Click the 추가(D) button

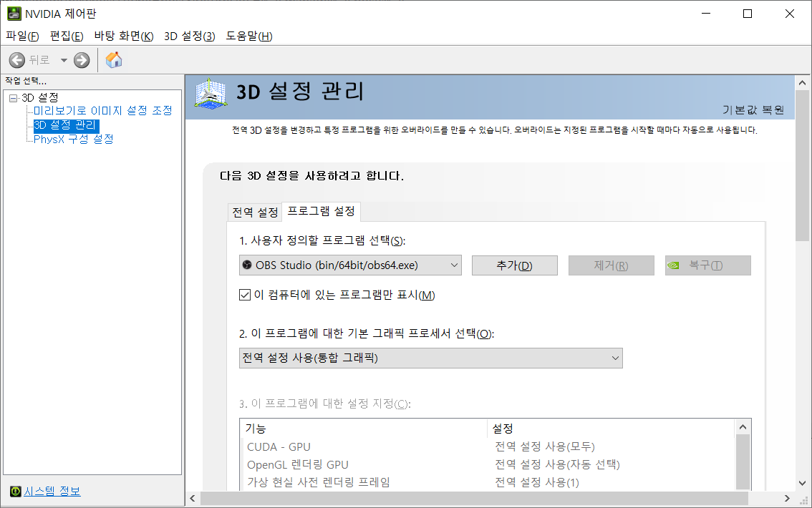click(x=514, y=265)
